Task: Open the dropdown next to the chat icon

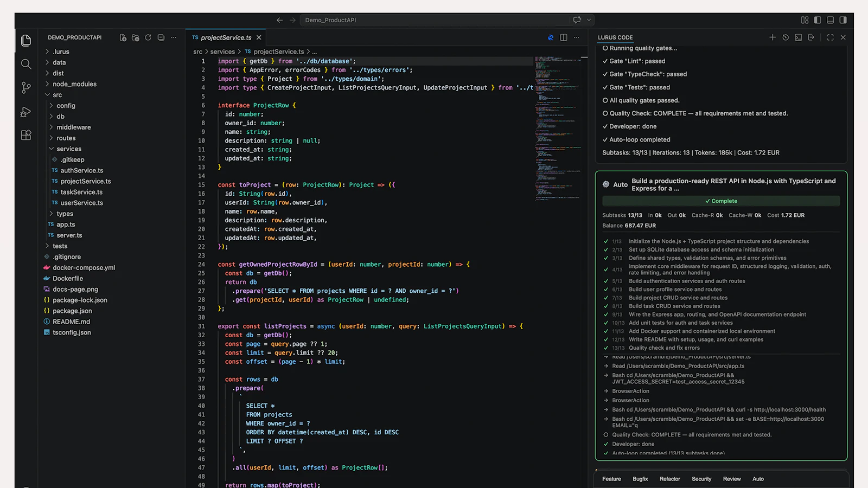Action: coord(589,20)
